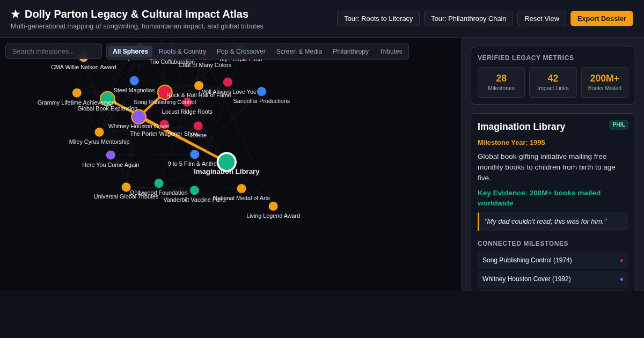Image resolution: width=644 pixels, height=338 pixels.
Task: Export the dossier
Action: (x=602, y=19)
